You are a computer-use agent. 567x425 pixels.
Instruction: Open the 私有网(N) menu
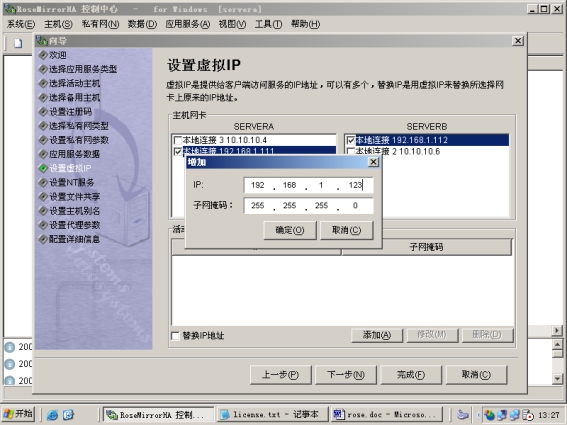pyautogui.click(x=100, y=24)
